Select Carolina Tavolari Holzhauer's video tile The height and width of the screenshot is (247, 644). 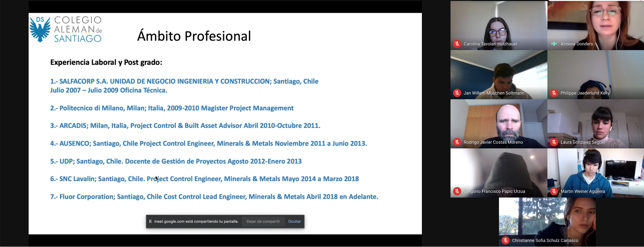coord(499,25)
